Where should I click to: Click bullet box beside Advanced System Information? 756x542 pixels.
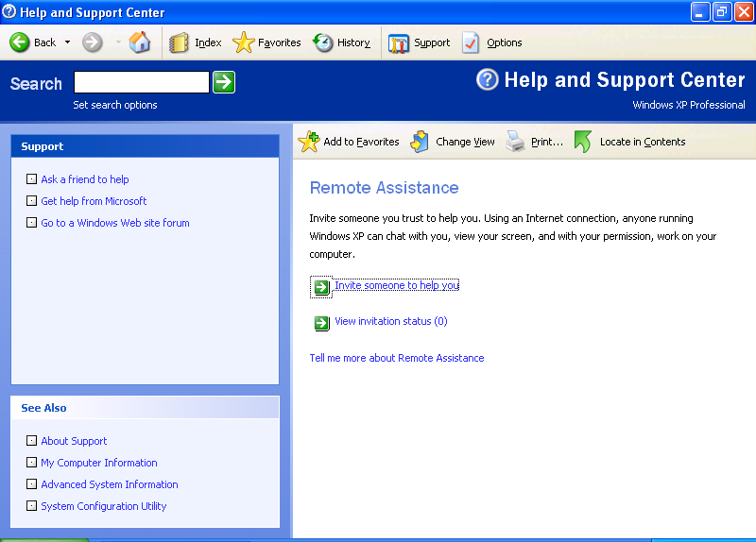31,484
